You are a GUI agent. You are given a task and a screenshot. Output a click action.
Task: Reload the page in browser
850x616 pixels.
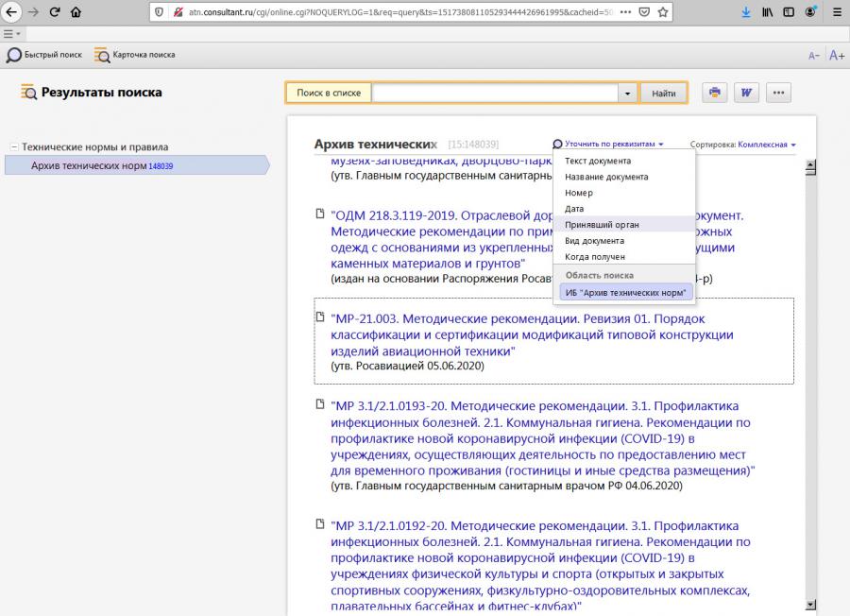click(x=54, y=12)
